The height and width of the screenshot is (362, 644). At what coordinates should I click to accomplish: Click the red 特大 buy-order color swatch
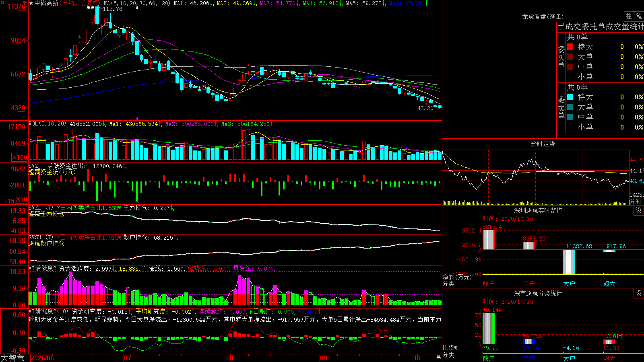(570, 47)
